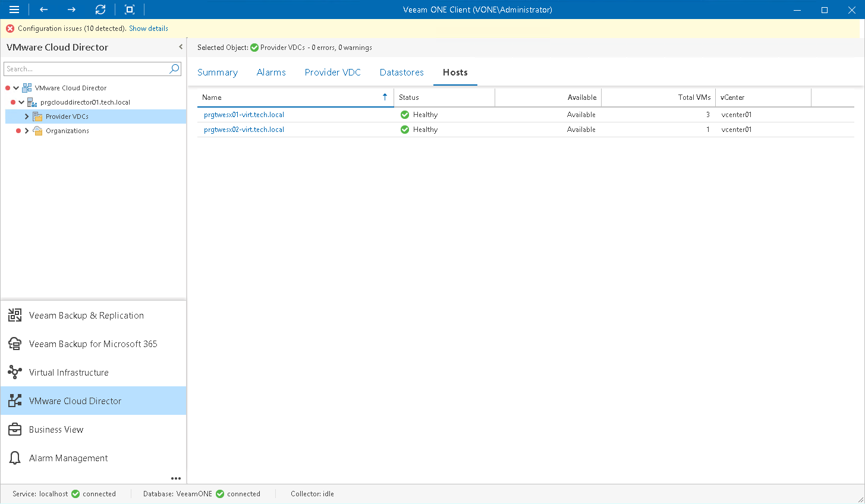The height and width of the screenshot is (504, 865).
Task: Click the Provider VDCs folder icon
Action: point(37,116)
